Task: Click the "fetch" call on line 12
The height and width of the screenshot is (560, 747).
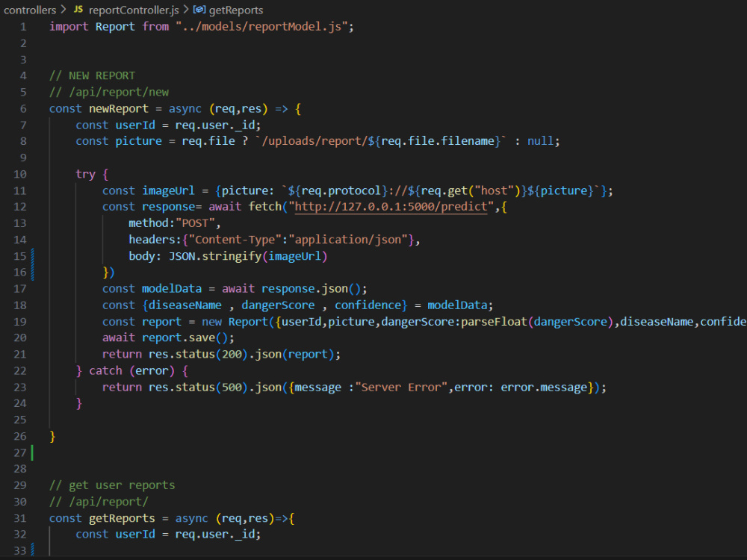Action: point(265,207)
